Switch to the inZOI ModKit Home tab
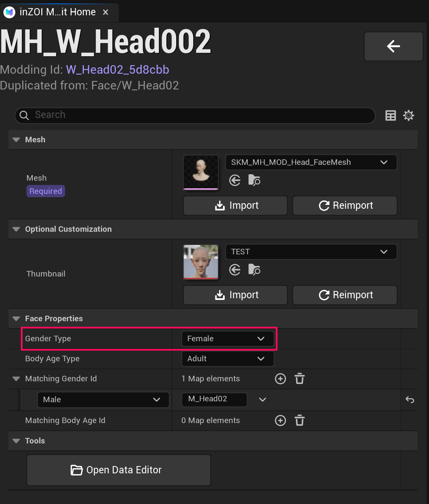Image resolution: width=429 pixels, height=504 pixels. 57,12
